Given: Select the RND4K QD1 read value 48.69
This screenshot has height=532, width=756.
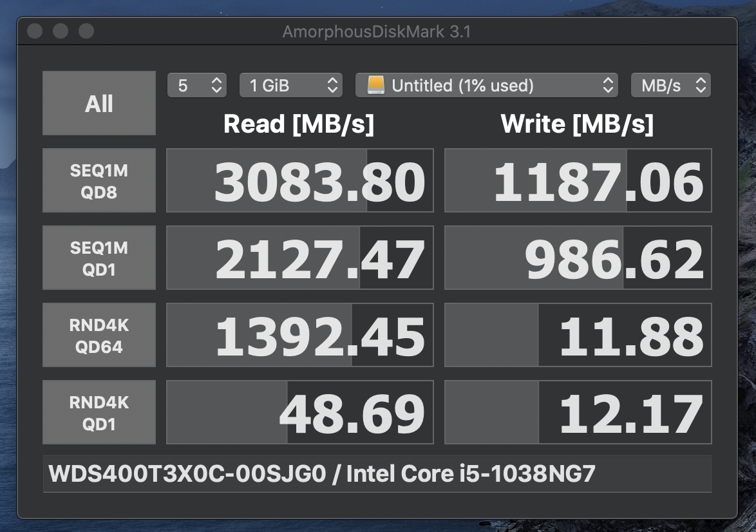Looking at the screenshot, I should [300, 412].
